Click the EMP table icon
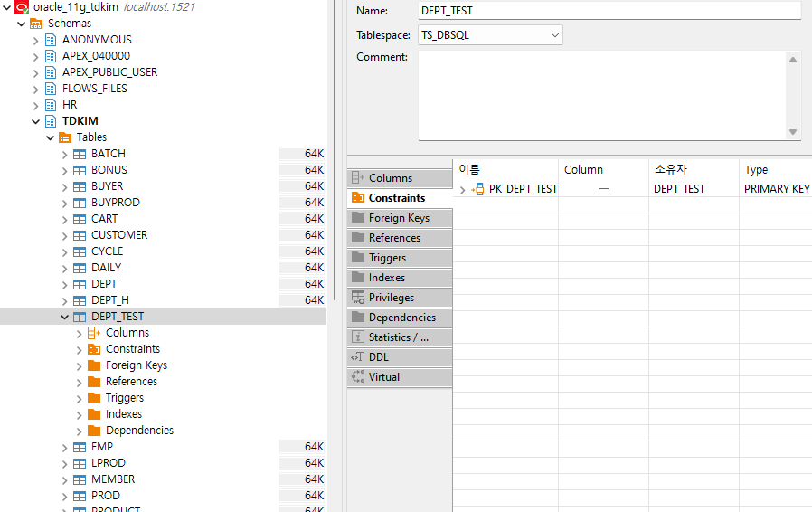This screenshot has height=512, width=812. pos(80,447)
